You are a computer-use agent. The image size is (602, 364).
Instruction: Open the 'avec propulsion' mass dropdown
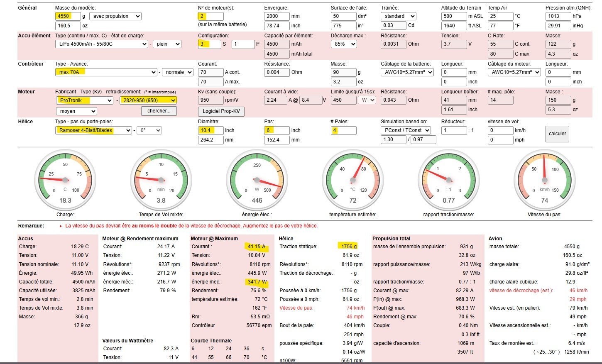pyautogui.click(x=115, y=16)
